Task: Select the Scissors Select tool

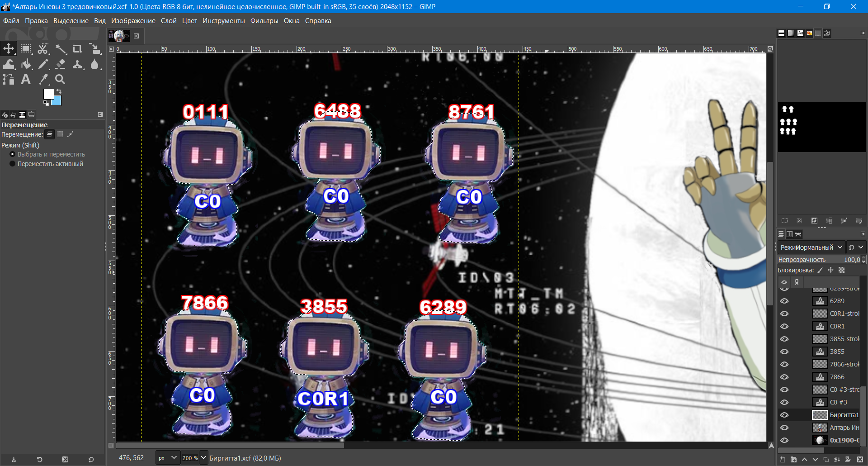Action: (x=43, y=49)
